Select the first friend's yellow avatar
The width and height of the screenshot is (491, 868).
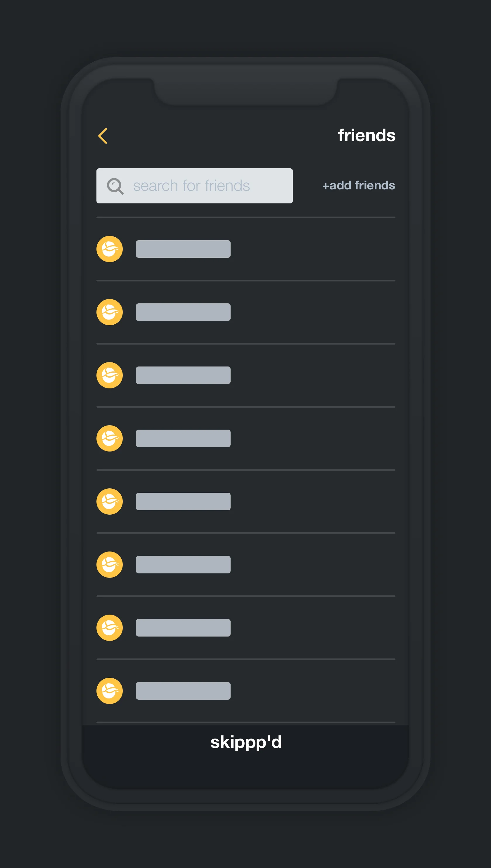(110, 249)
